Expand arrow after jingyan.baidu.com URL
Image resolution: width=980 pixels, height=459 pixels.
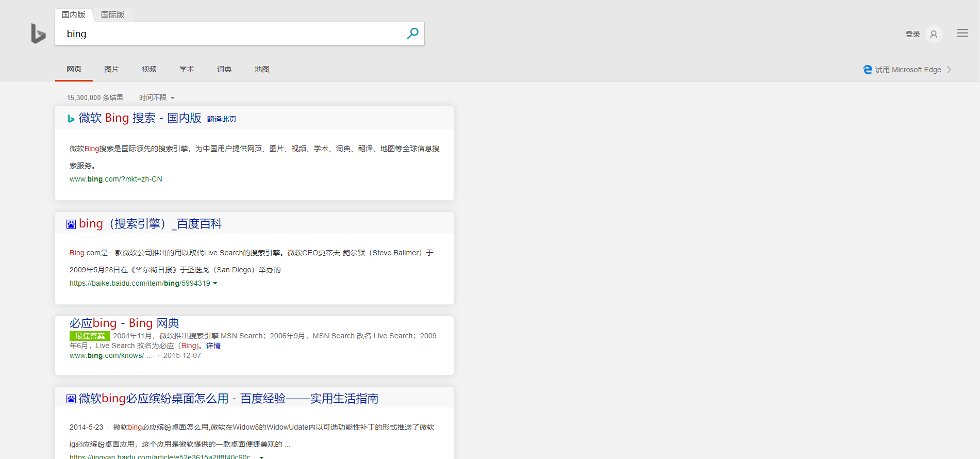click(x=261, y=457)
